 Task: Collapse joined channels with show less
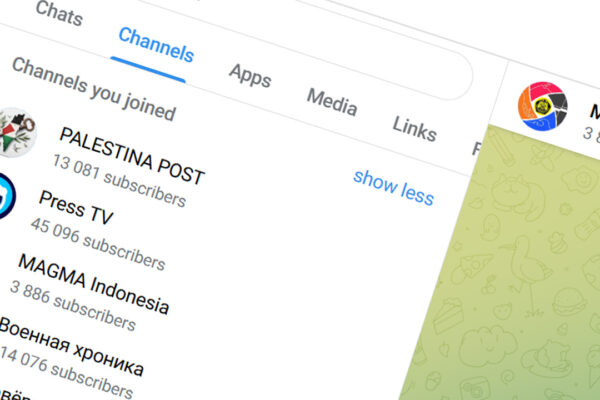(393, 186)
